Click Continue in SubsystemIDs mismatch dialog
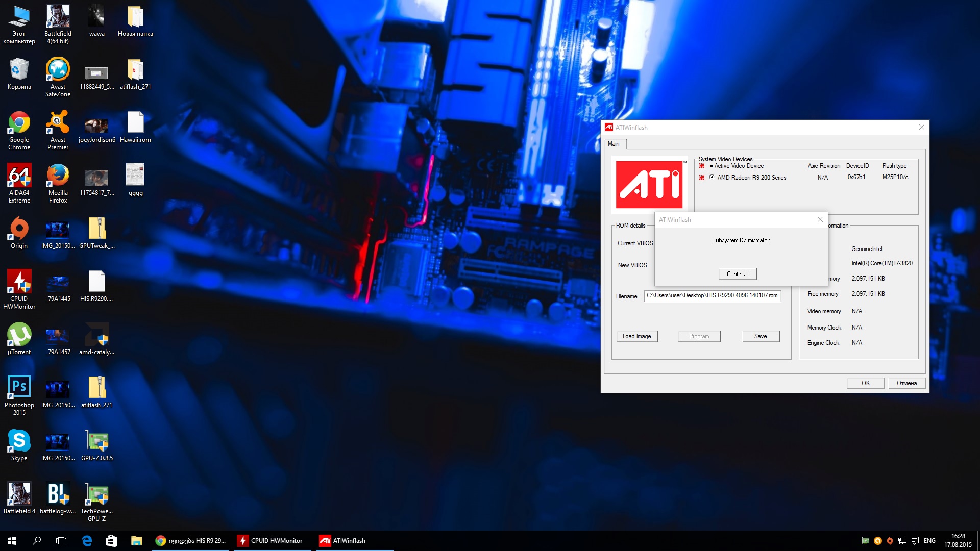The image size is (980, 551). (x=738, y=274)
